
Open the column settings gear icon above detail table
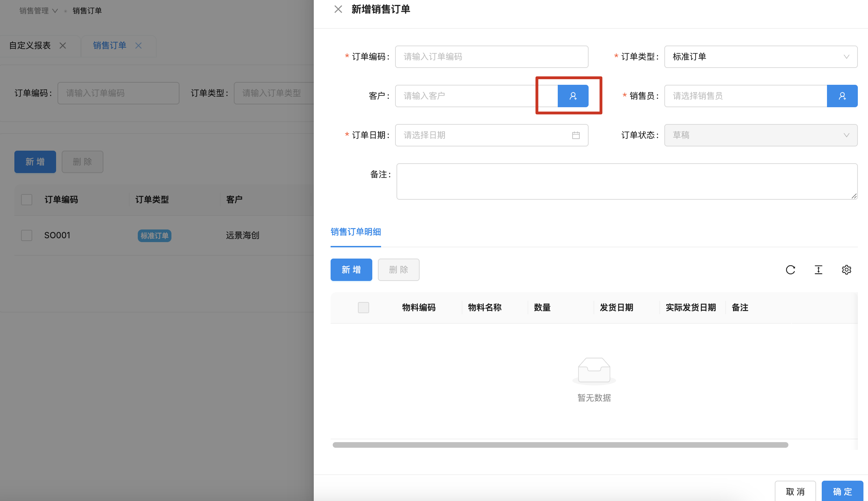tap(847, 270)
